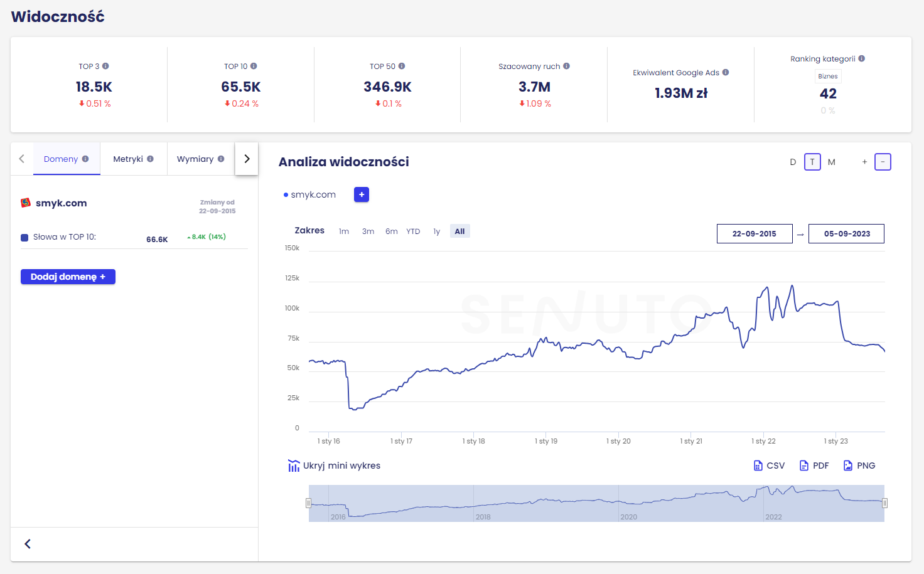Click the PNG image icon
Image resolution: width=924 pixels, height=574 pixels.
click(x=848, y=465)
